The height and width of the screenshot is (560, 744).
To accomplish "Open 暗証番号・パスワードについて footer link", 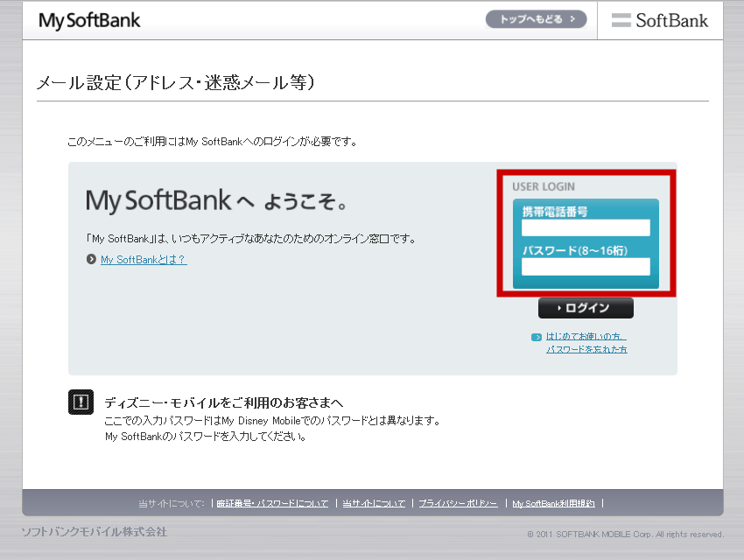I will pos(272,504).
